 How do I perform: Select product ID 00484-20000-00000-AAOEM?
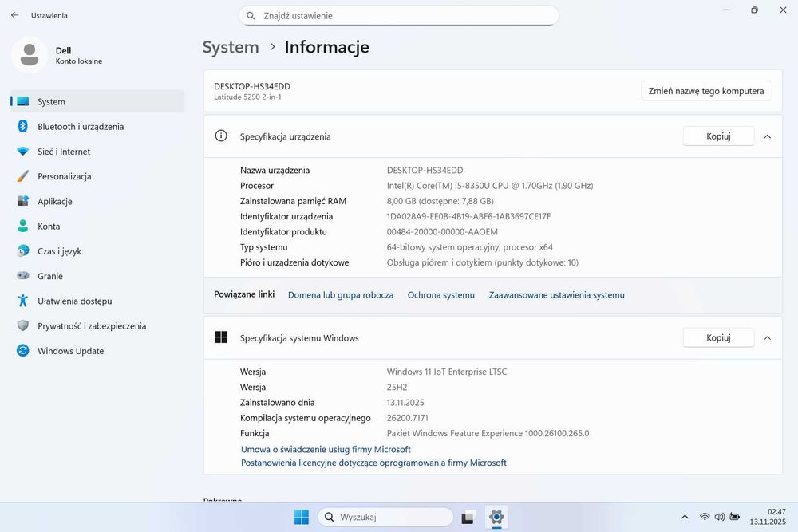442,231
